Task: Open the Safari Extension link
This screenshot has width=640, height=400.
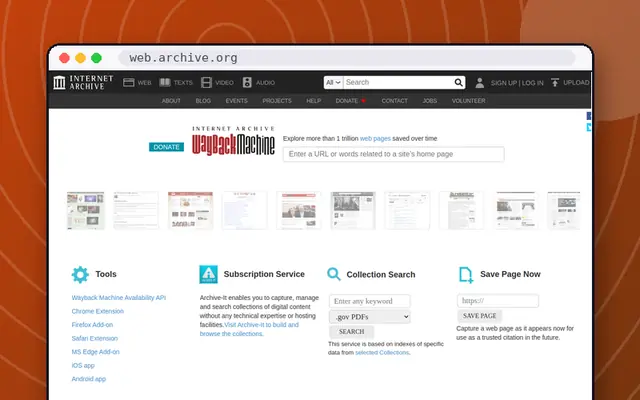Action: tap(95, 338)
